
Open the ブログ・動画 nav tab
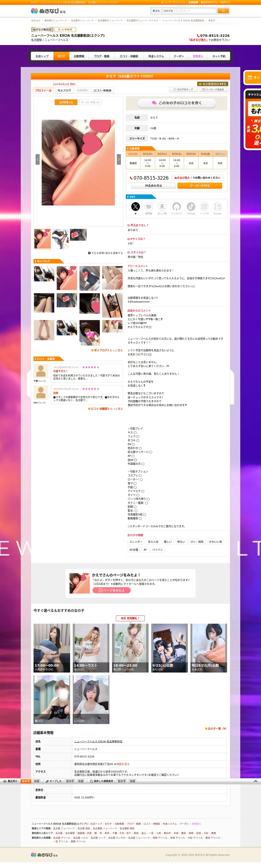pos(102,56)
